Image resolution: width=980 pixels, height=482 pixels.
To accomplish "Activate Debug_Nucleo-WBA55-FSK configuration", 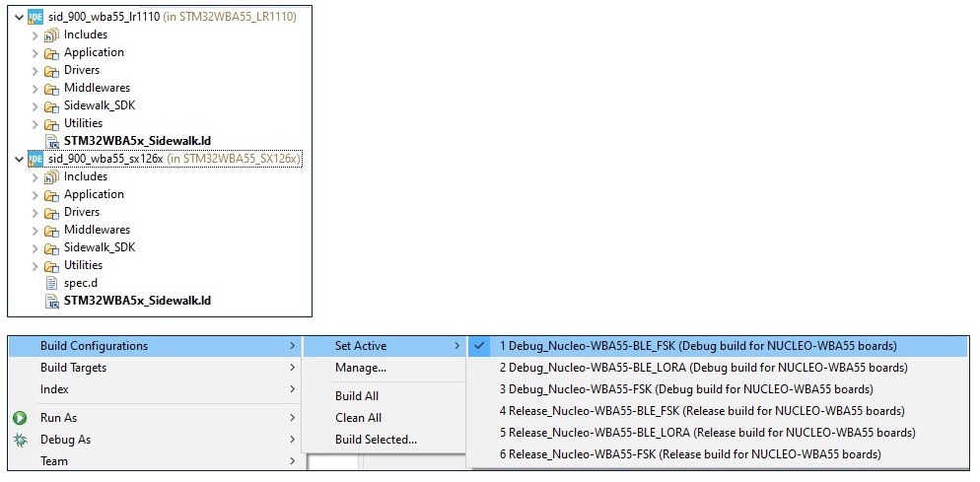I will pyautogui.click(x=718, y=388).
